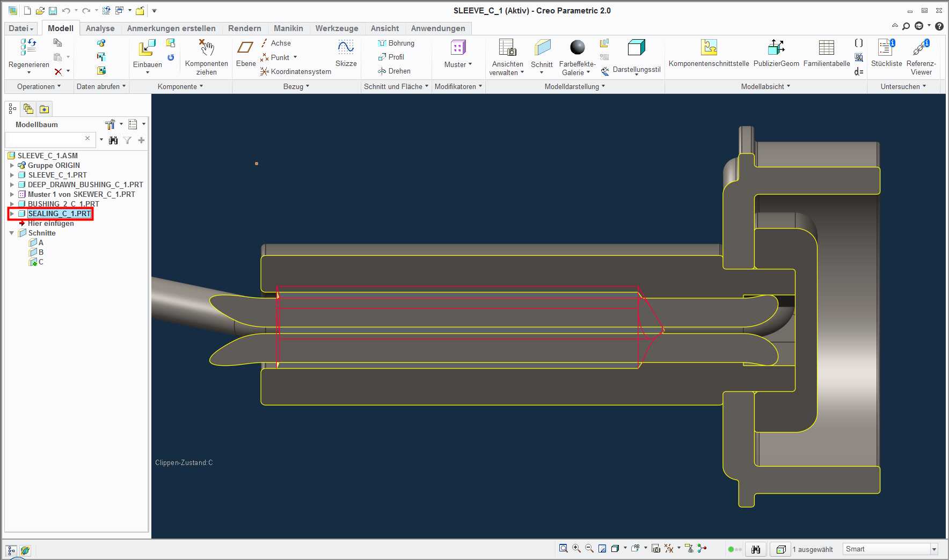This screenshot has width=949, height=560.
Task: Open the Datei menu button
Action: (21, 28)
